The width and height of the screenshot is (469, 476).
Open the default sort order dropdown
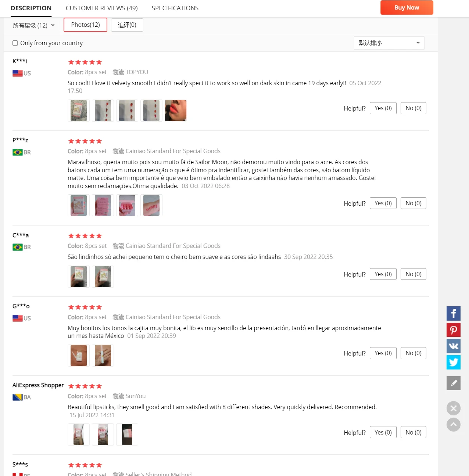pos(389,43)
